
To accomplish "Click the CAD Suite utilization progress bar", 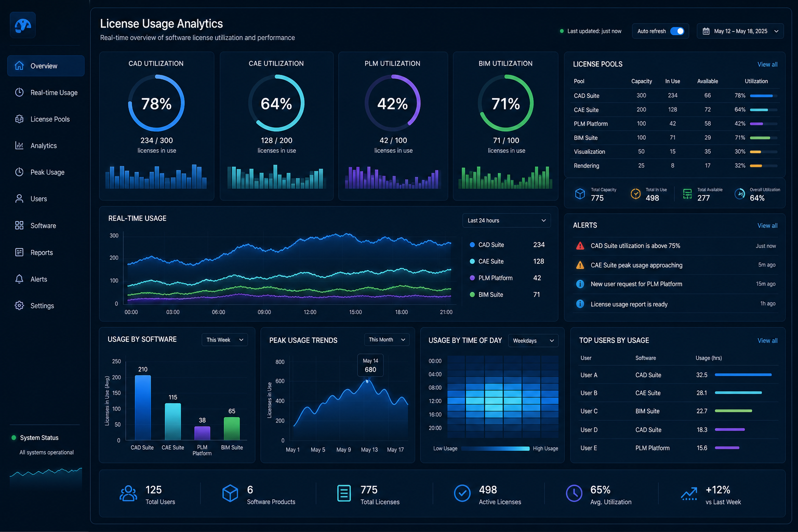I will click(x=764, y=96).
